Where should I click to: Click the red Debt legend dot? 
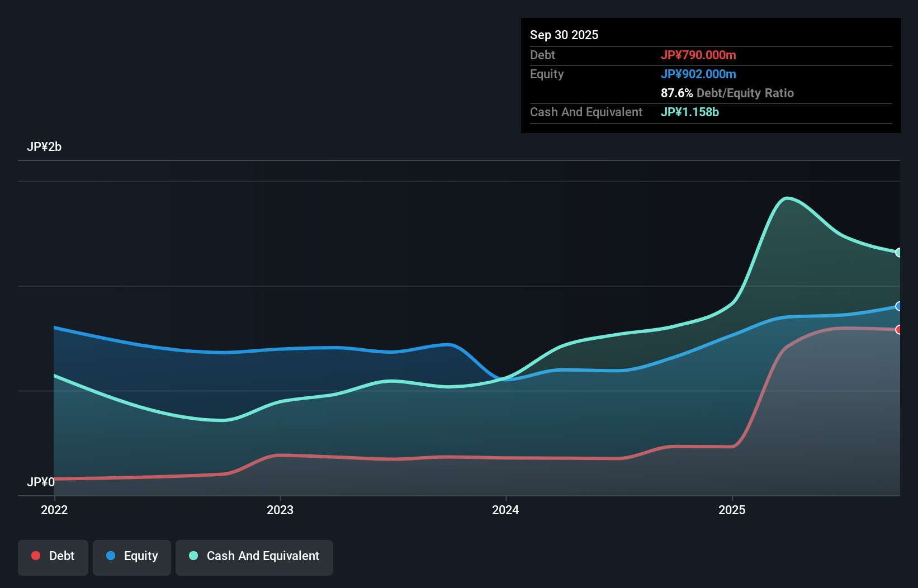[35, 555]
